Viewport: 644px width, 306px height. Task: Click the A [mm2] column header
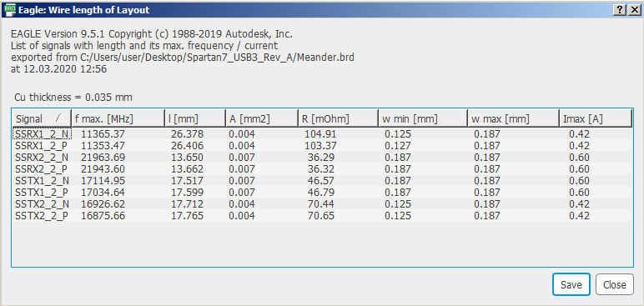coord(261,119)
